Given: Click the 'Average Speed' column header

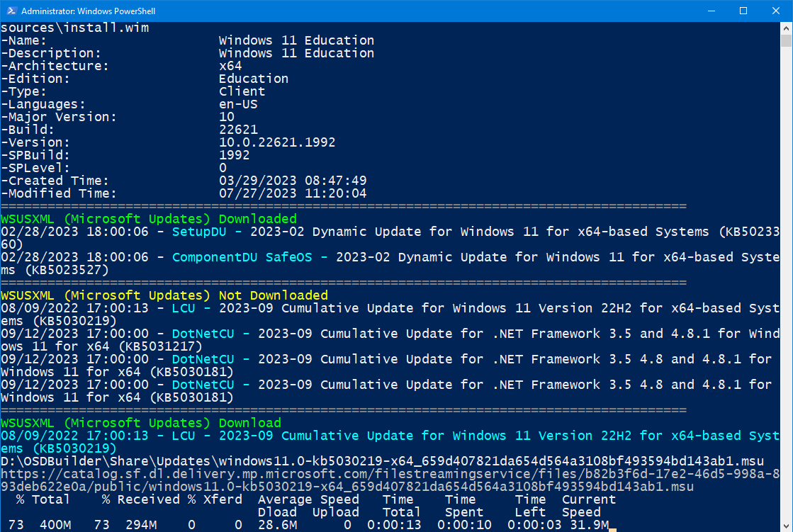Looking at the screenshot, I should click(308, 499).
